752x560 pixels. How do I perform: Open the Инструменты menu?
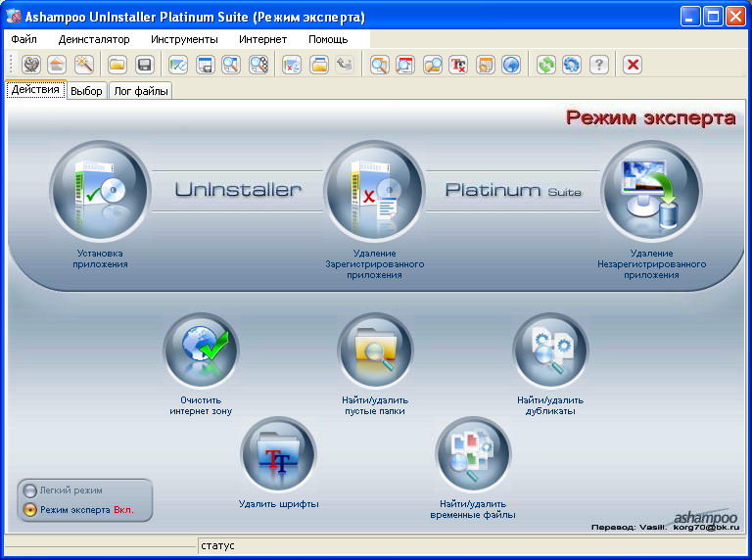[184, 39]
